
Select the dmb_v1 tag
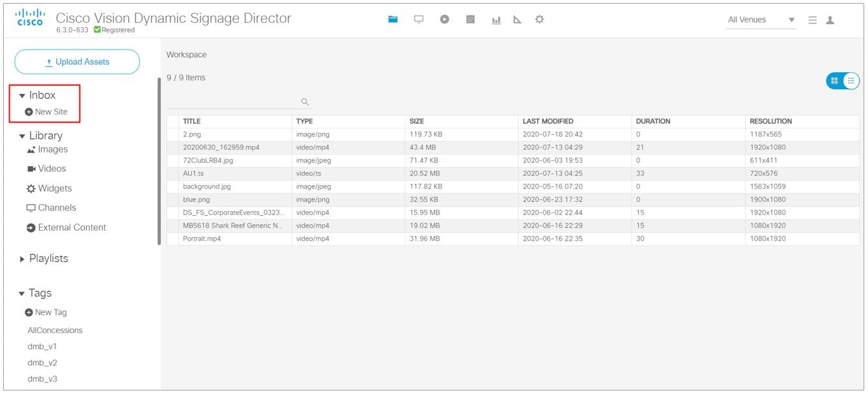(42, 347)
